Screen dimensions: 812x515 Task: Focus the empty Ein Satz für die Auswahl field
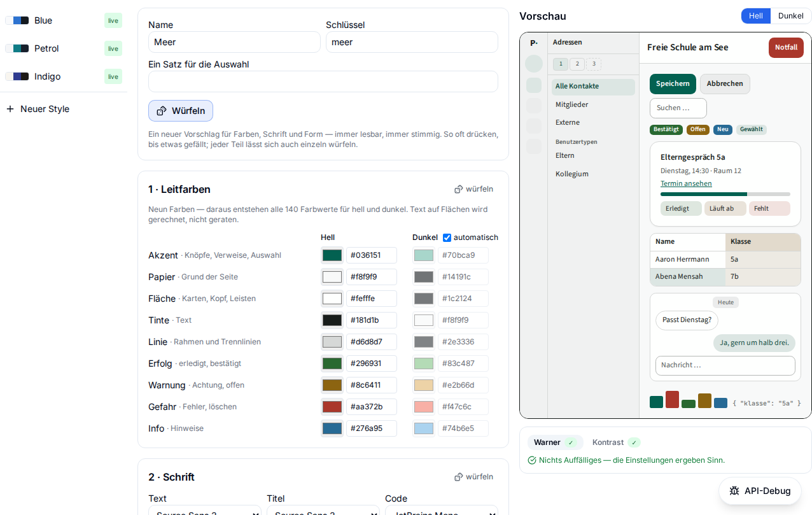click(x=323, y=81)
